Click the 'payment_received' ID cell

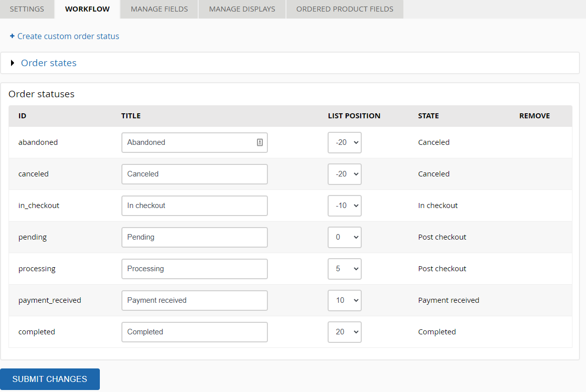50,300
